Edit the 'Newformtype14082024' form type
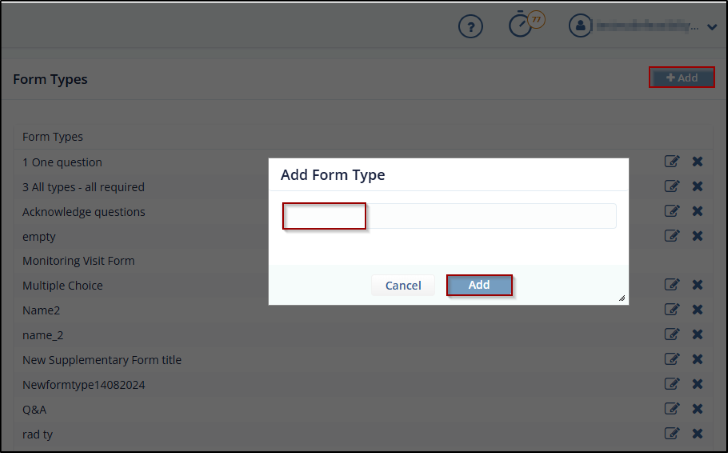Viewport: 728px width, 453px height. (672, 384)
